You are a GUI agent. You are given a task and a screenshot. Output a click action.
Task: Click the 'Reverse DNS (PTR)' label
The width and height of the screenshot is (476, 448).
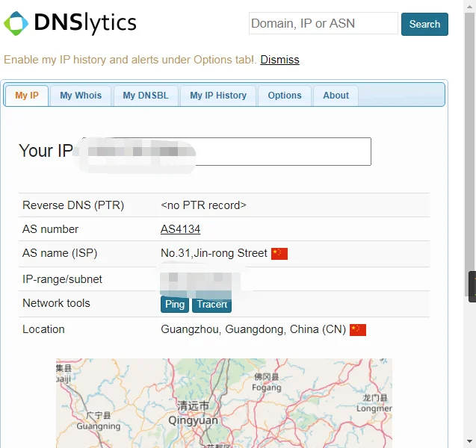(x=73, y=205)
